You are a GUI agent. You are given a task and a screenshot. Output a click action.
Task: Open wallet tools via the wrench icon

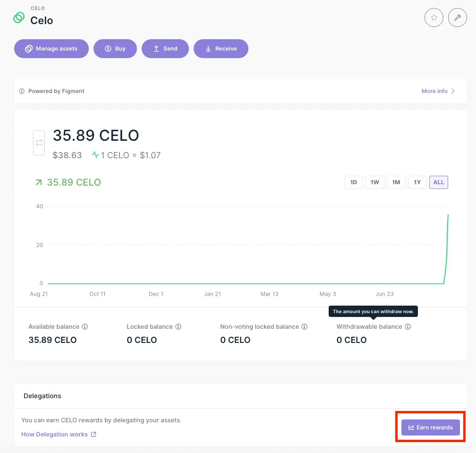pos(457,17)
